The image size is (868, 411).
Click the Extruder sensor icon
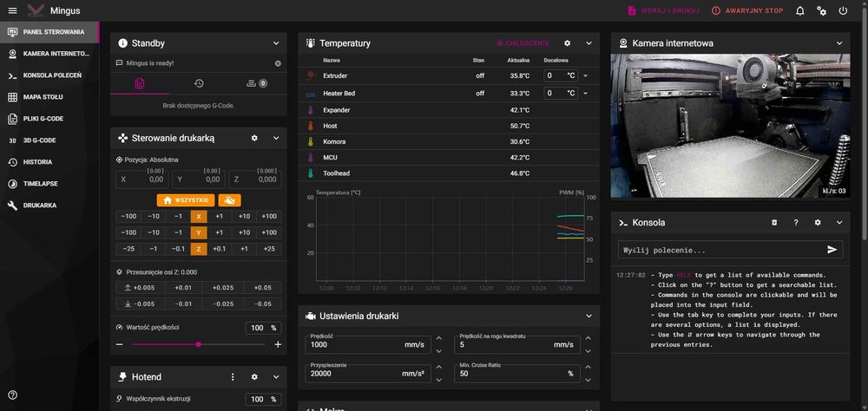coord(311,75)
